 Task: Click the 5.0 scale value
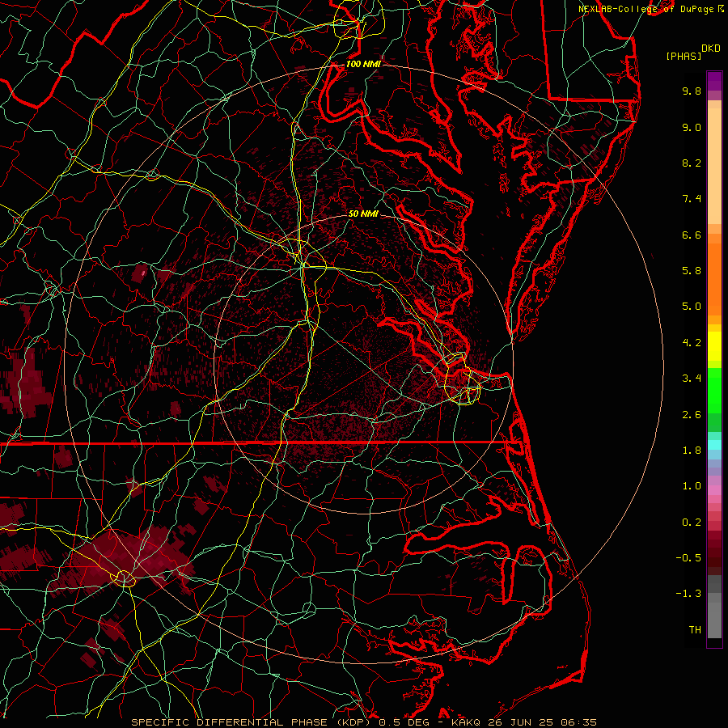[692, 307]
